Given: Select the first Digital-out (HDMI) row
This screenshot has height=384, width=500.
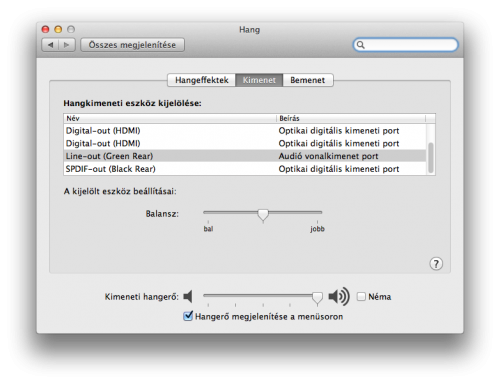Looking at the screenshot, I should coord(245,131).
